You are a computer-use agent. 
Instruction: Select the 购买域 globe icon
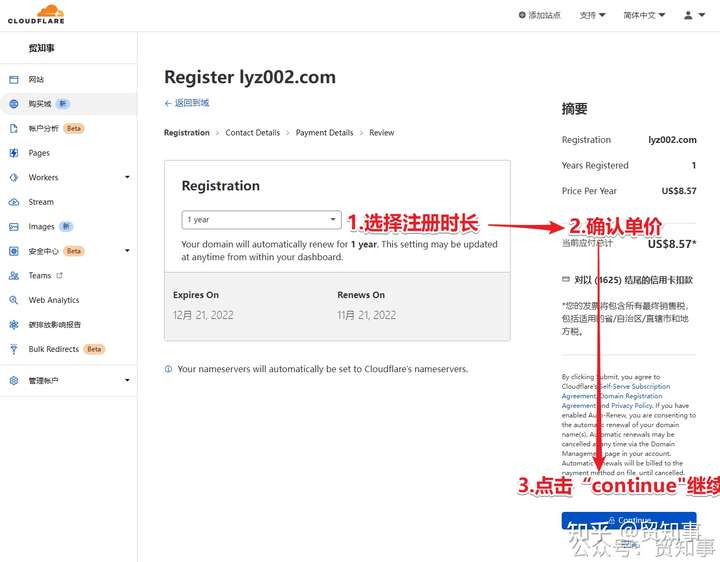click(x=14, y=104)
